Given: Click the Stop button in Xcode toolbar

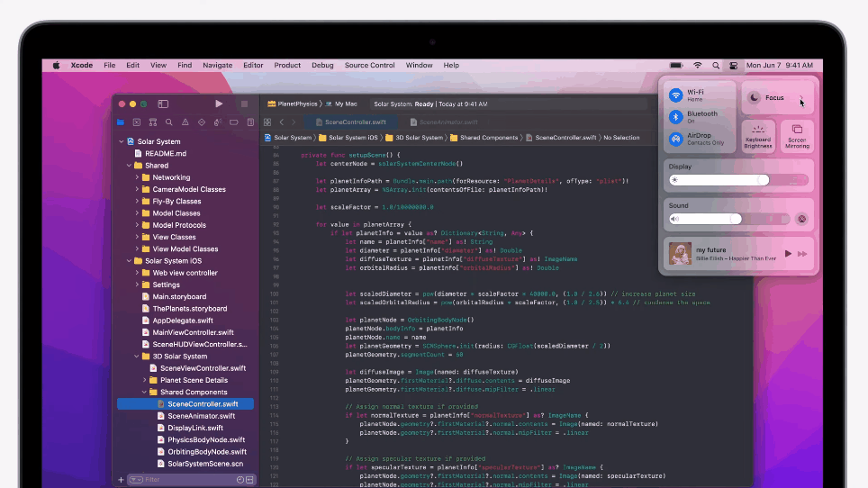Looking at the screenshot, I should click(243, 104).
